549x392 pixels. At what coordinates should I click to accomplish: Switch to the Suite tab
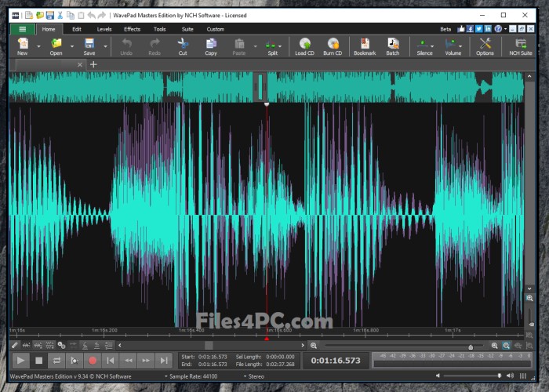[x=187, y=29]
